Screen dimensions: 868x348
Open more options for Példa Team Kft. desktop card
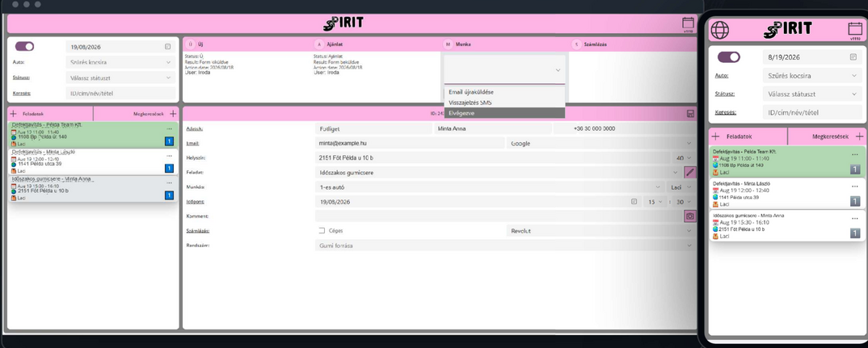click(170, 128)
